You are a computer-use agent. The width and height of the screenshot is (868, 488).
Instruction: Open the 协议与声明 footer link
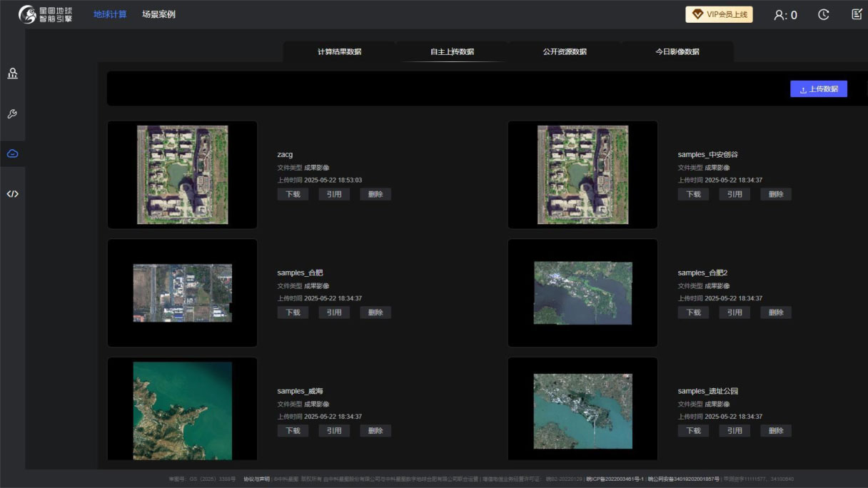(256, 479)
